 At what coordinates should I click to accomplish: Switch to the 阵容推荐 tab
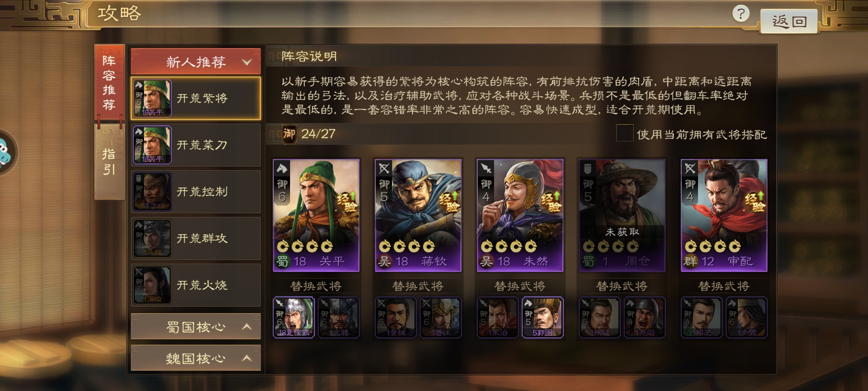tap(109, 82)
